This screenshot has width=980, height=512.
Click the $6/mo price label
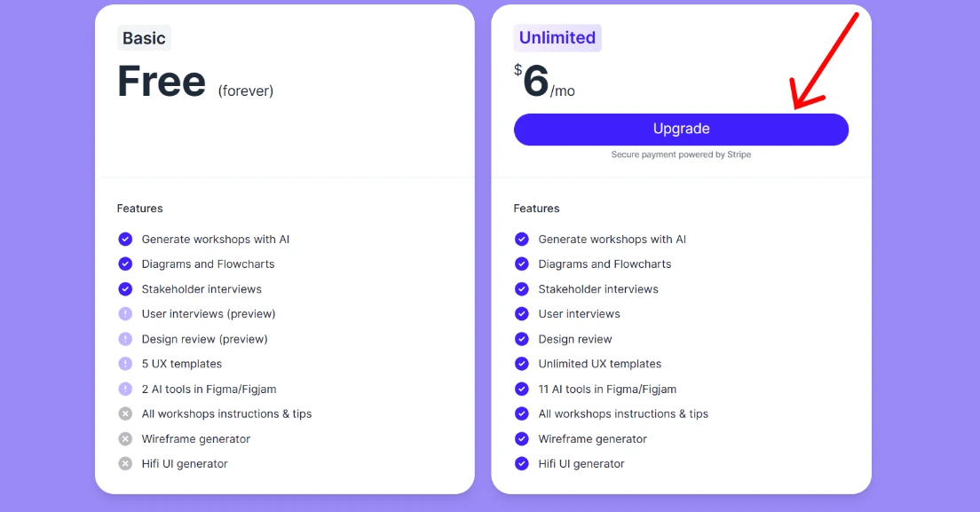pyautogui.click(x=544, y=81)
